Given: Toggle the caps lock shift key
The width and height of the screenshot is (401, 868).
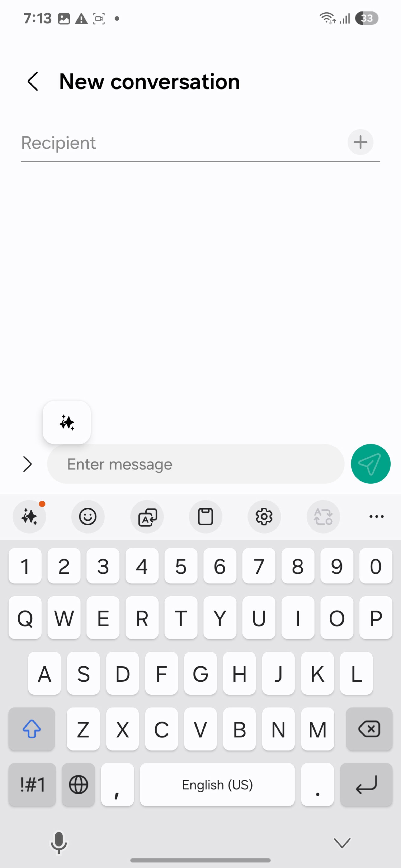Looking at the screenshot, I should click(x=31, y=729).
